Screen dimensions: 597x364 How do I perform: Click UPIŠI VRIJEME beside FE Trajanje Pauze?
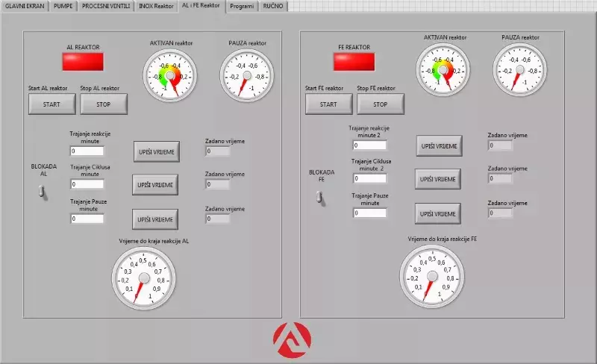point(438,213)
